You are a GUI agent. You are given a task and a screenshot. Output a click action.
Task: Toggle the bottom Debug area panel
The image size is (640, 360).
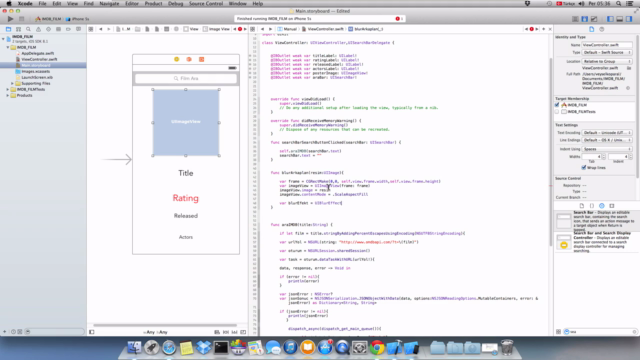[620, 19]
